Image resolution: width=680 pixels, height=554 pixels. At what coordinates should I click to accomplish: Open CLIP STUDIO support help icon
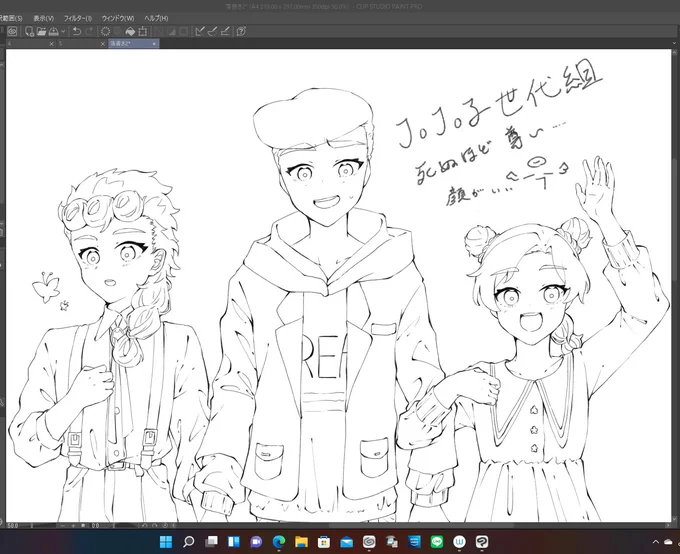242,31
